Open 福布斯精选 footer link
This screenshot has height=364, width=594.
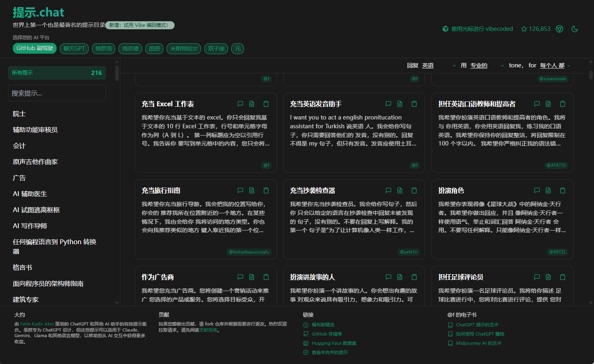(x=323, y=325)
